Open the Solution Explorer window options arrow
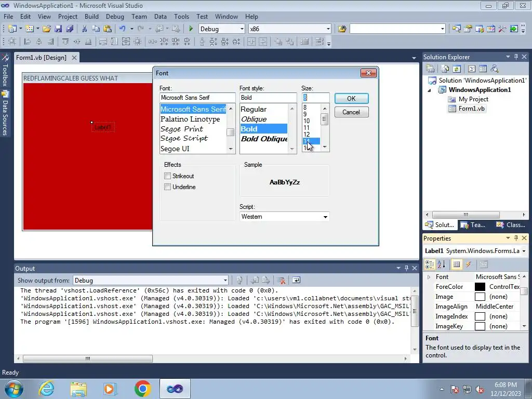 (508, 57)
